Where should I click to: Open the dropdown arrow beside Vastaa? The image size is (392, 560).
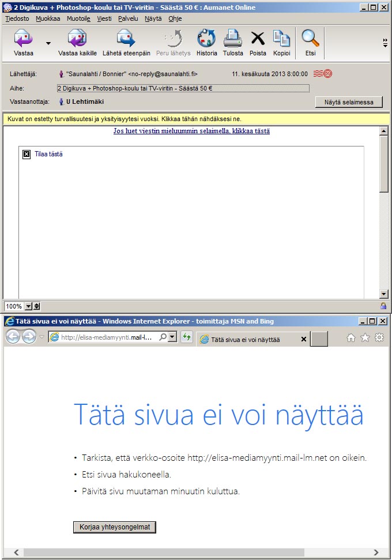pyautogui.click(x=48, y=43)
